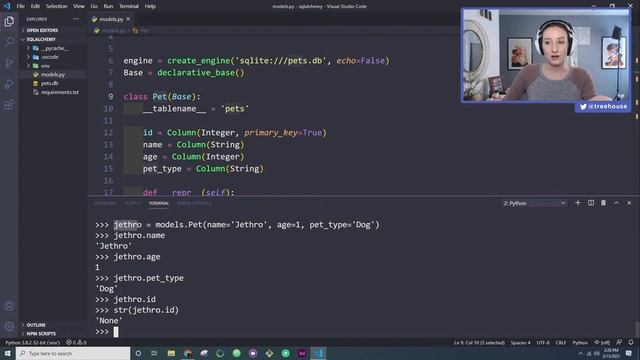Image resolution: width=640 pixels, height=360 pixels.
Task: Open Source Control view
Action: (x=9, y=63)
